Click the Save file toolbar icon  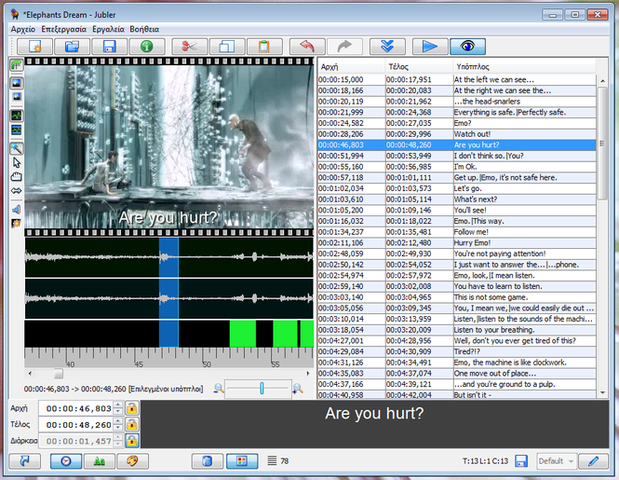(x=109, y=46)
